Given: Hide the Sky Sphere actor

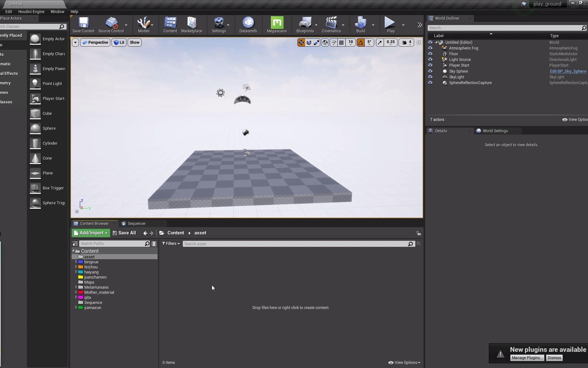Looking at the screenshot, I should pyautogui.click(x=430, y=71).
